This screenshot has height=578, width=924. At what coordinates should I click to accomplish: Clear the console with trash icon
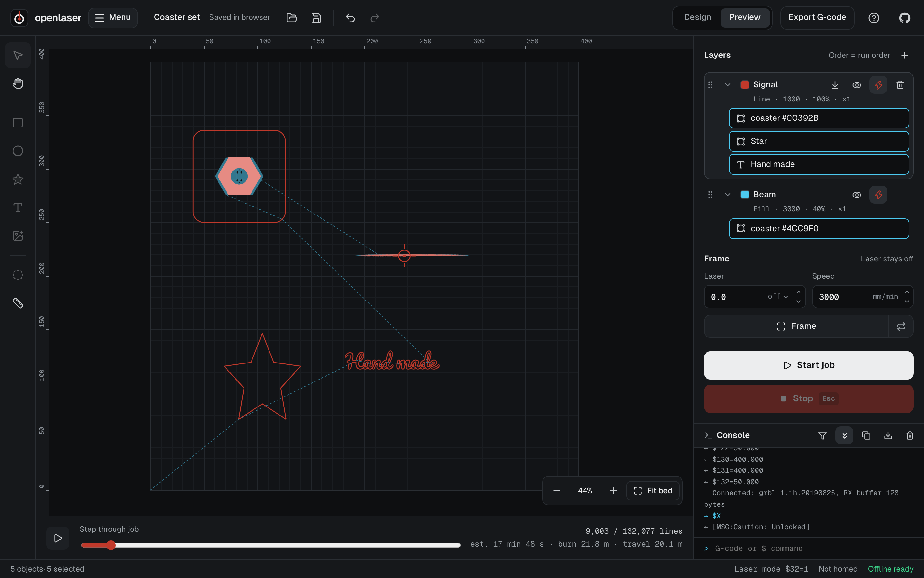click(x=910, y=435)
